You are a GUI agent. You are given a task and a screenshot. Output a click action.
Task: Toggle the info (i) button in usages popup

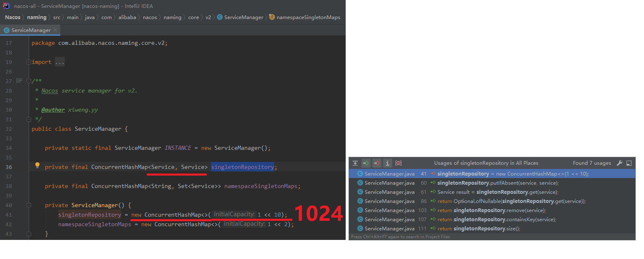388,163
